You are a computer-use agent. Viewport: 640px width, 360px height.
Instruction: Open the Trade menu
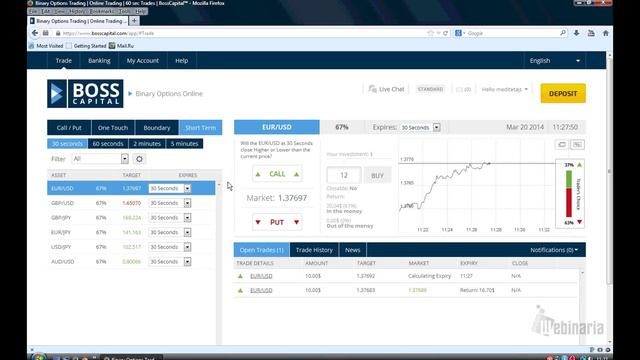click(x=64, y=60)
